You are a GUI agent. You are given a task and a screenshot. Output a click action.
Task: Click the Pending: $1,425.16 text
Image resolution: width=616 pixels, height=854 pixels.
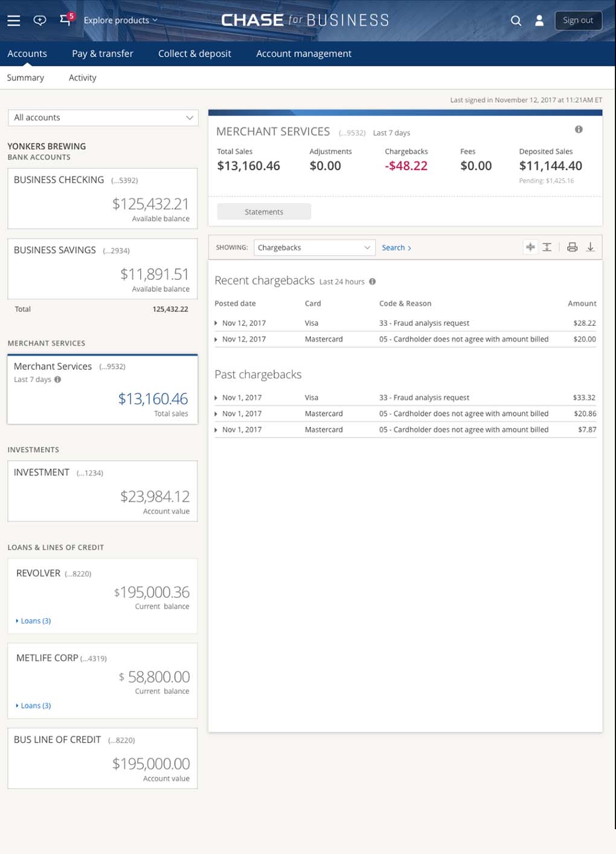click(546, 181)
